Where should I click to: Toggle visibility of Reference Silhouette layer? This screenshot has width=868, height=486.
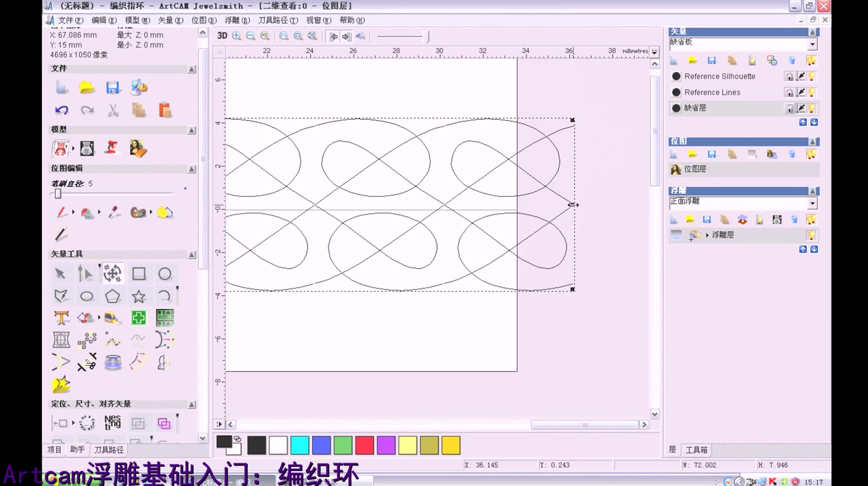tap(811, 76)
